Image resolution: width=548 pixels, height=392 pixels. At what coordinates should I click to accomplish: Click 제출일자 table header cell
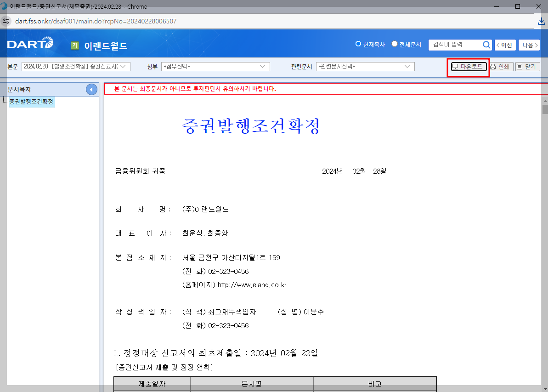(x=152, y=384)
